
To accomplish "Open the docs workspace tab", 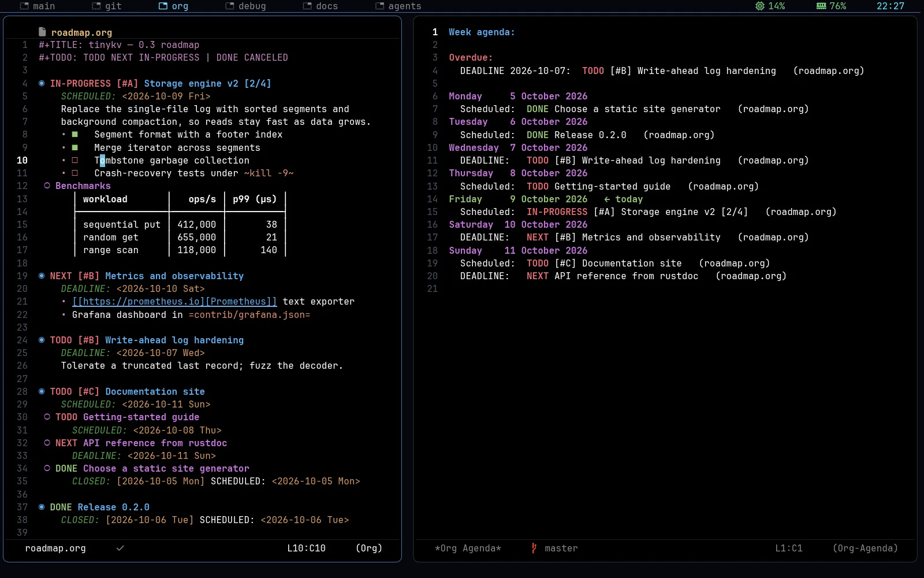I will [321, 6].
